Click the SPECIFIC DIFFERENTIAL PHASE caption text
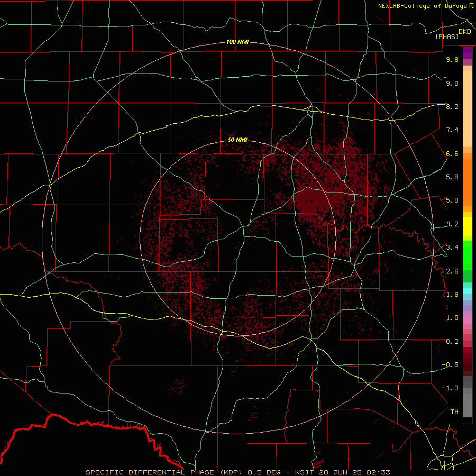The width and height of the screenshot is (476, 476). [150, 472]
